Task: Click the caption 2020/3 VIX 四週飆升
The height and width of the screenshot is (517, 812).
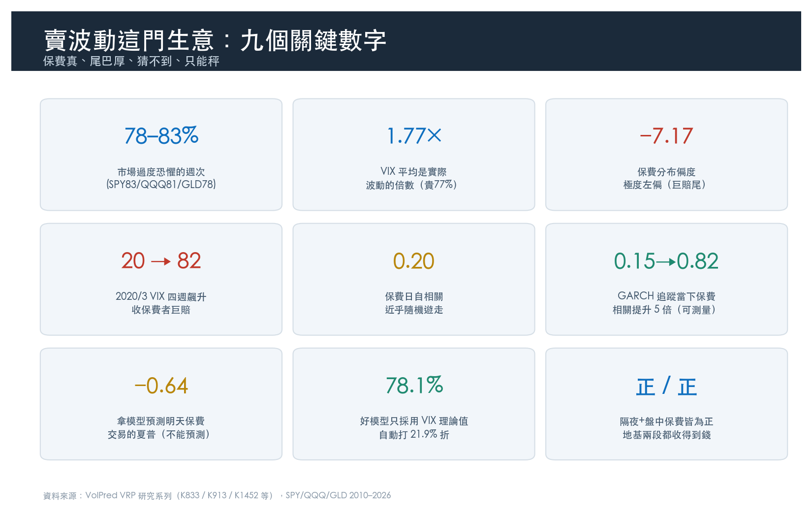Action: click(161, 296)
